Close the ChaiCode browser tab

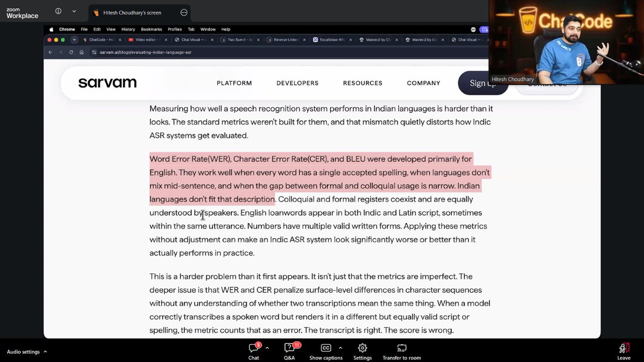tap(120, 40)
